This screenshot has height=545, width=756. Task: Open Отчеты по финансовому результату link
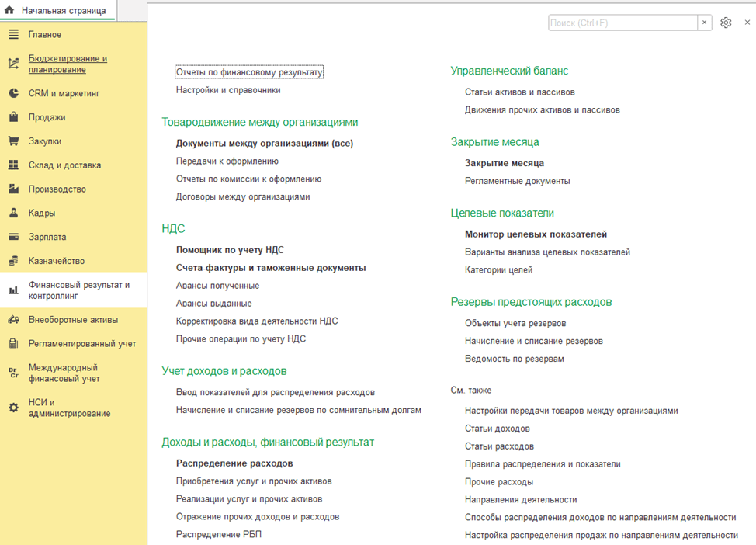[248, 72]
